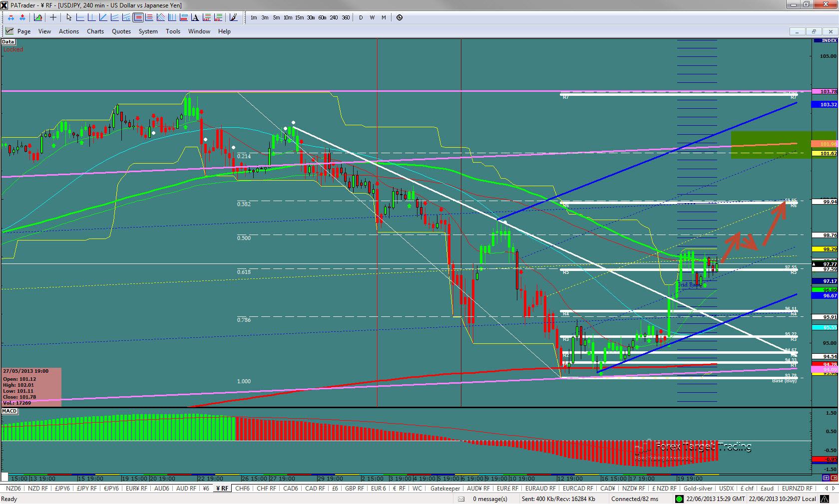Select the diagonal trend line tool
Viewport: 839px width, 504px height.
(x=103, y=17)
